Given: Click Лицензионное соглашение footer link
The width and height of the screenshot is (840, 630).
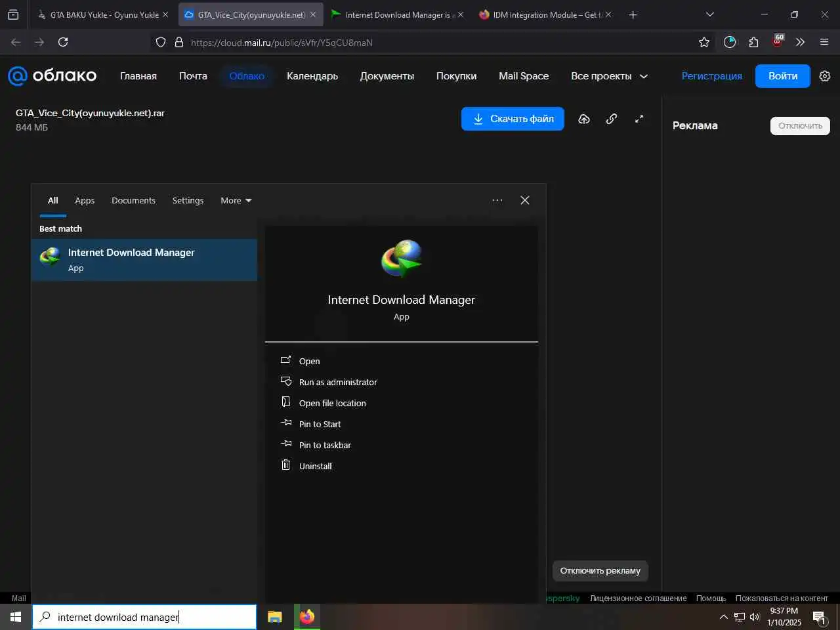Looking at the screenshot, I should tap(638, 598).
